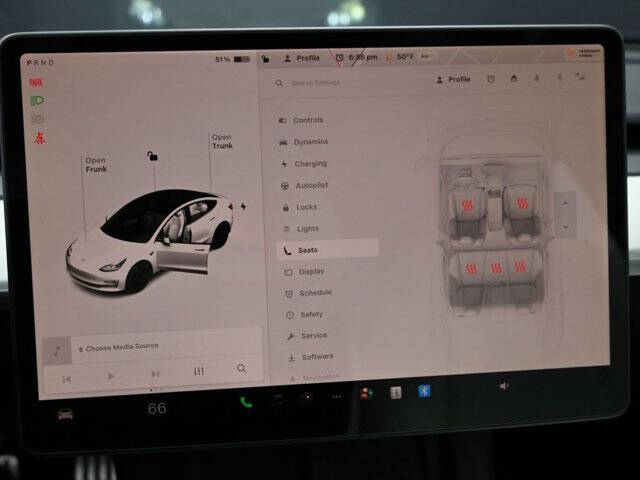This screenshot has width=640, height=480.
Task: Select the highlighted Seats menu item
Action: (x=328, y=249)
